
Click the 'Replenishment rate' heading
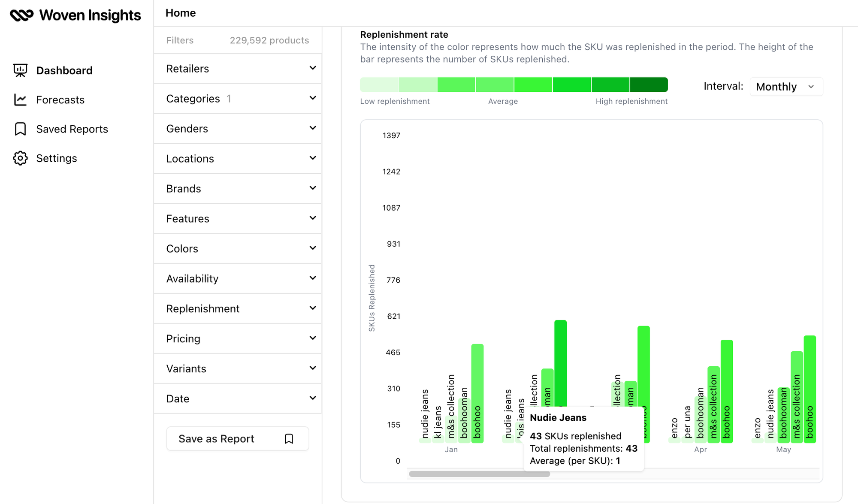(x=404, y=35)
